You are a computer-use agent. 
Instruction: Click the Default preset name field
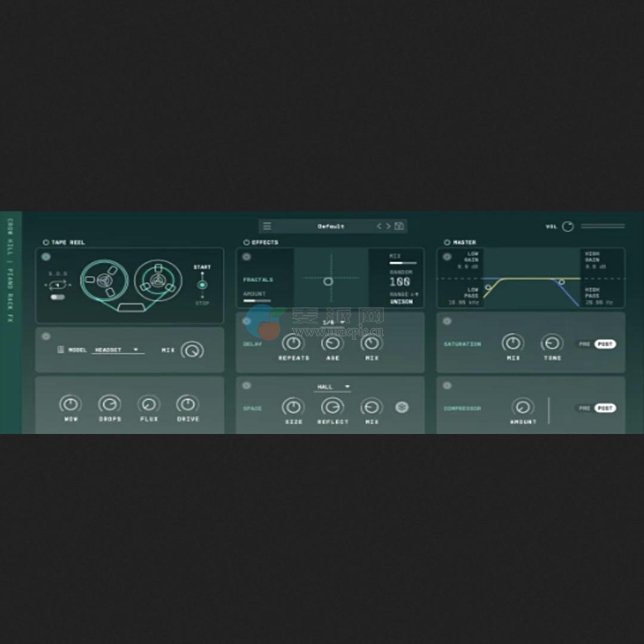point(331,227)
